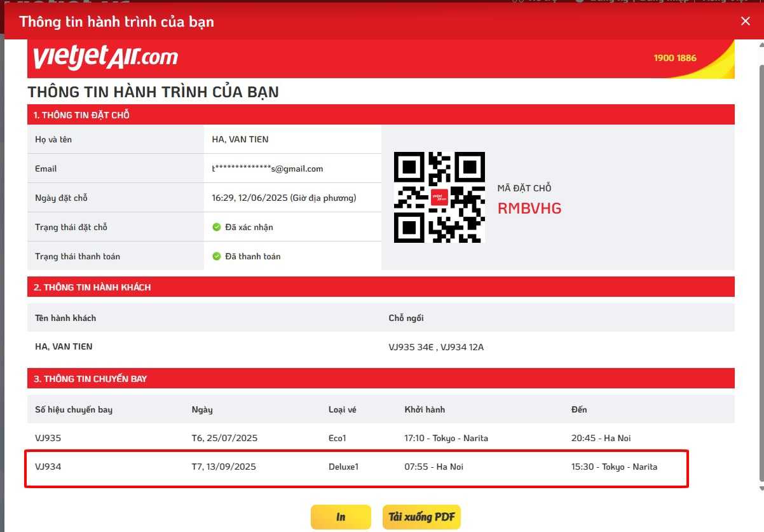Click green check beside Đã xác nhận
The height and width of the screenshot is (532, 764).
tap(217, 227)
